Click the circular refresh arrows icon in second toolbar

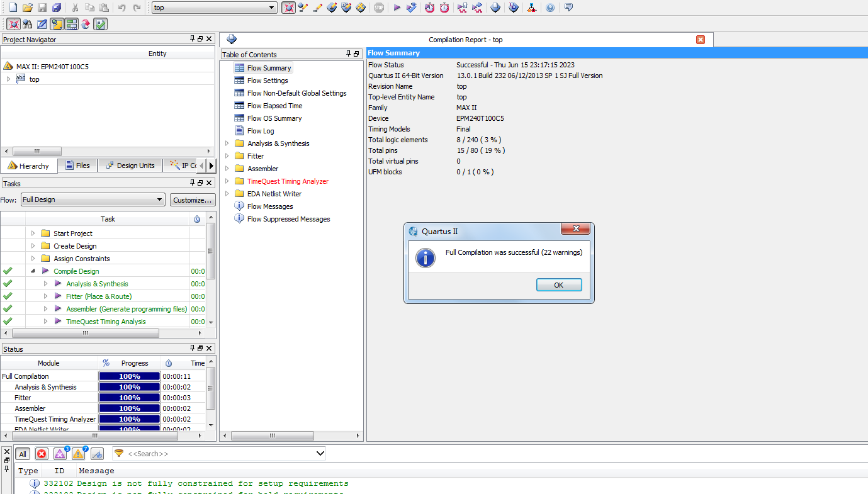(85, 24)
